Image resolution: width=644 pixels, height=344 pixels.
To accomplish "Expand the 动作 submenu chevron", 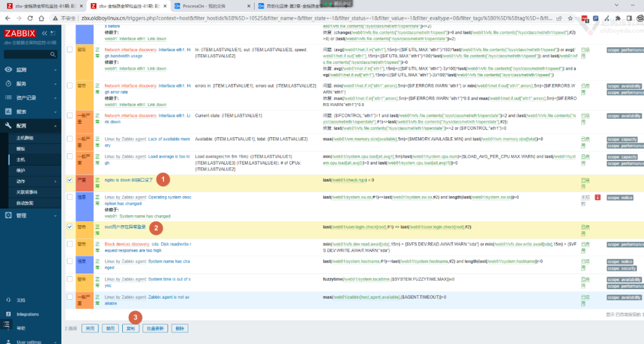I will click(x=55, y=181).
